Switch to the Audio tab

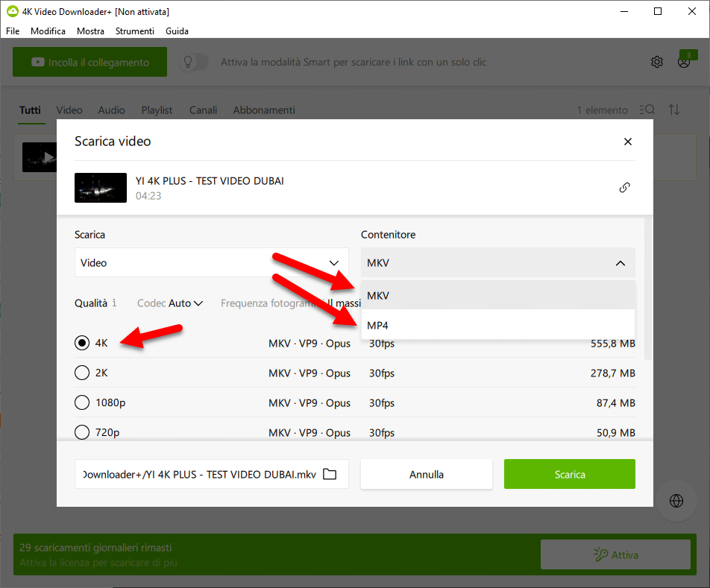[x=111, y=110]
